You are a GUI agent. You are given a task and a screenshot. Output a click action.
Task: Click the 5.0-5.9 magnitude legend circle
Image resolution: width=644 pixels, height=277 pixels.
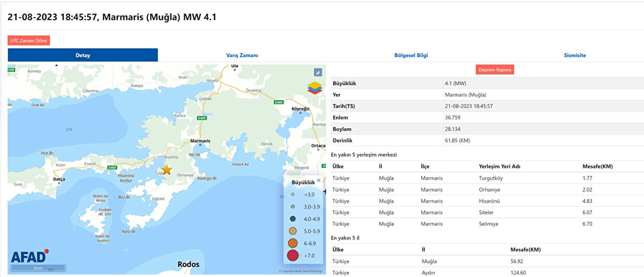tap(293, 231)
